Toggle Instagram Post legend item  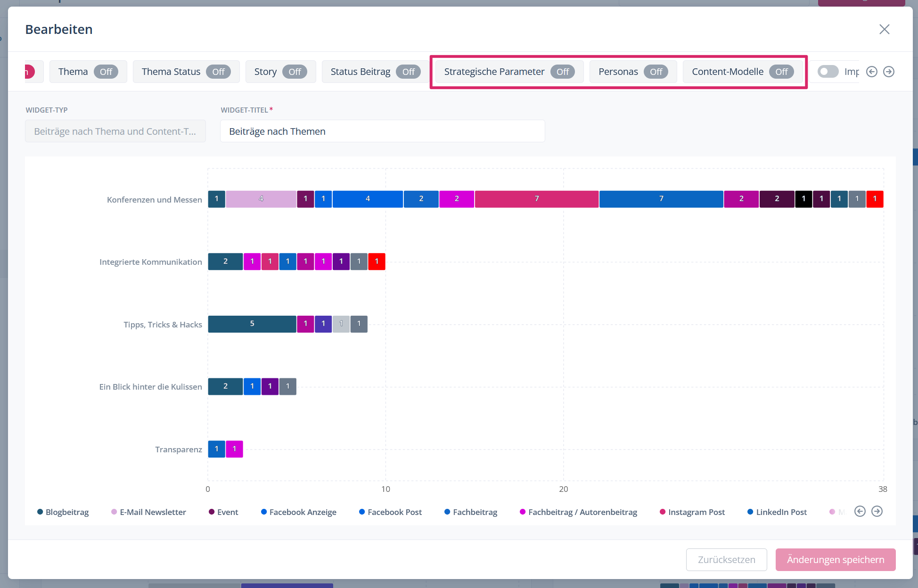pyautogui.click(x=692, y=512)
